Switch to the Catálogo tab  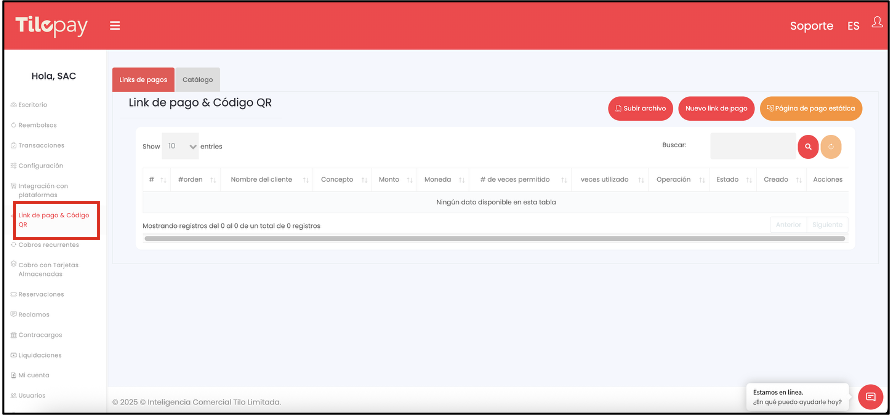(x=197, y=80)
